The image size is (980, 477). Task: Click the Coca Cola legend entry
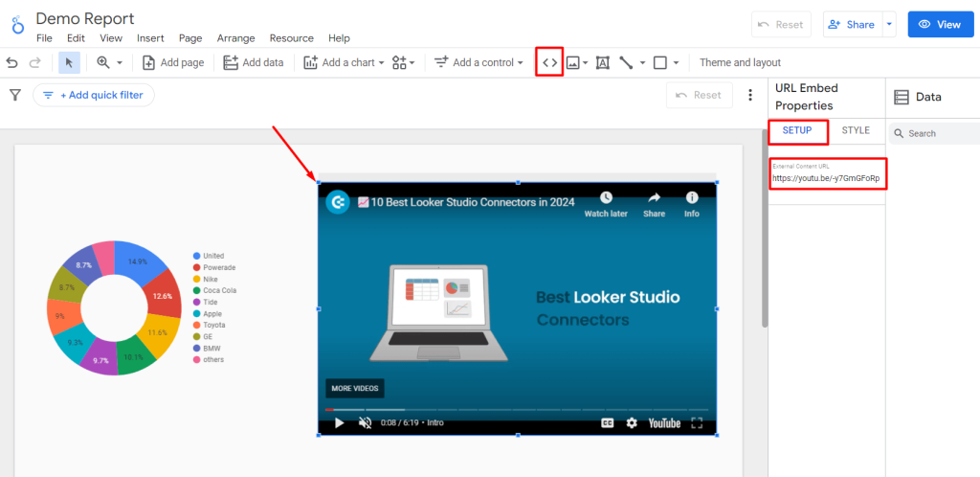[215, 290]
